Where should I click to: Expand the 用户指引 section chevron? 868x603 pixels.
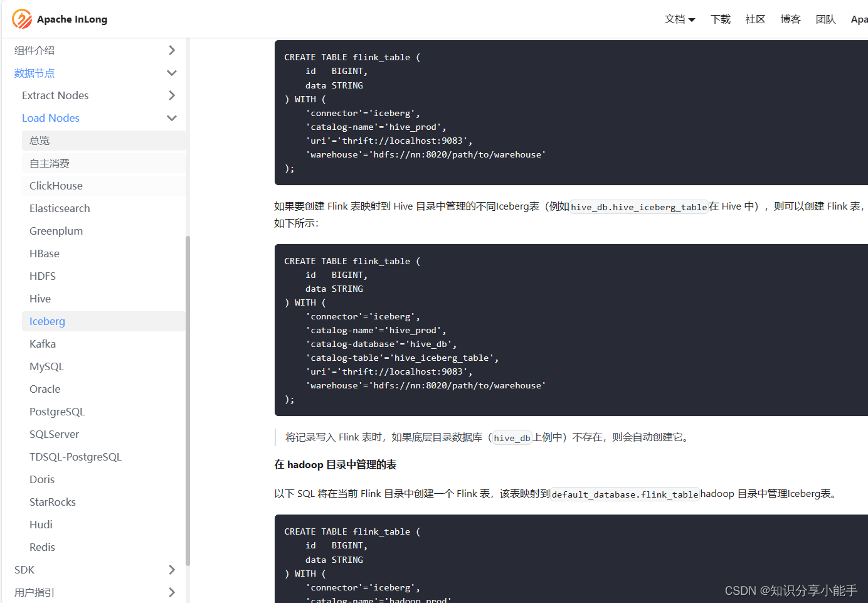172,592
